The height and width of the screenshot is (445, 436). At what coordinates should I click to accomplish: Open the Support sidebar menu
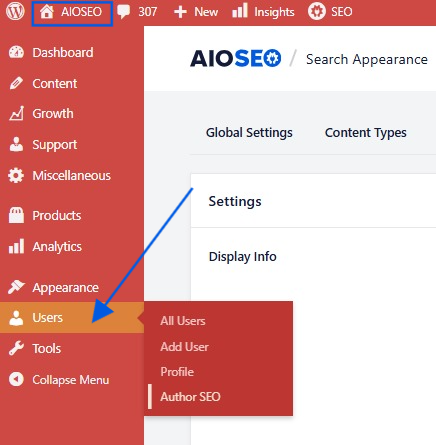click(55, 145)
